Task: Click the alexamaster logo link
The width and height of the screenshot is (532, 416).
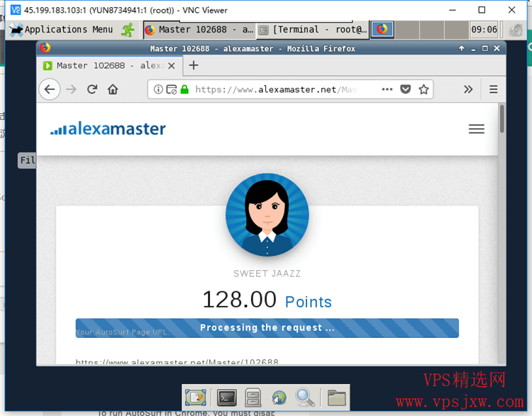Action: (x=108, y=129)
